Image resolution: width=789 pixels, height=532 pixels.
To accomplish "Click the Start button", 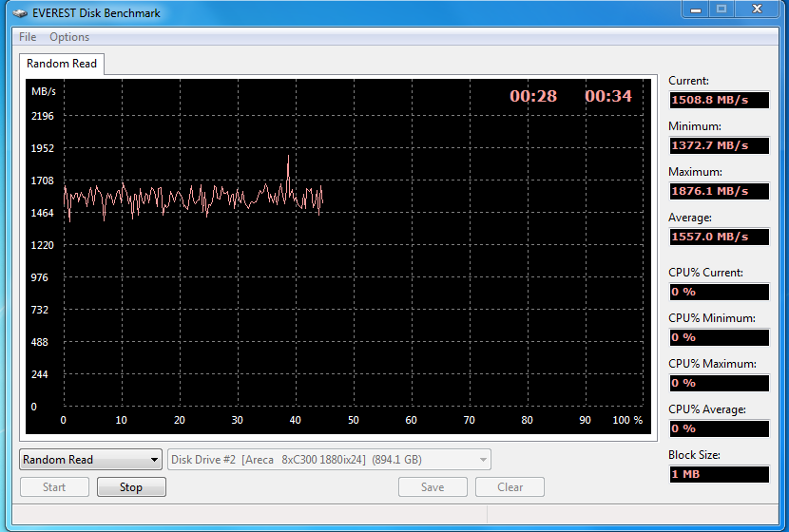I will [x=54, y=487].
